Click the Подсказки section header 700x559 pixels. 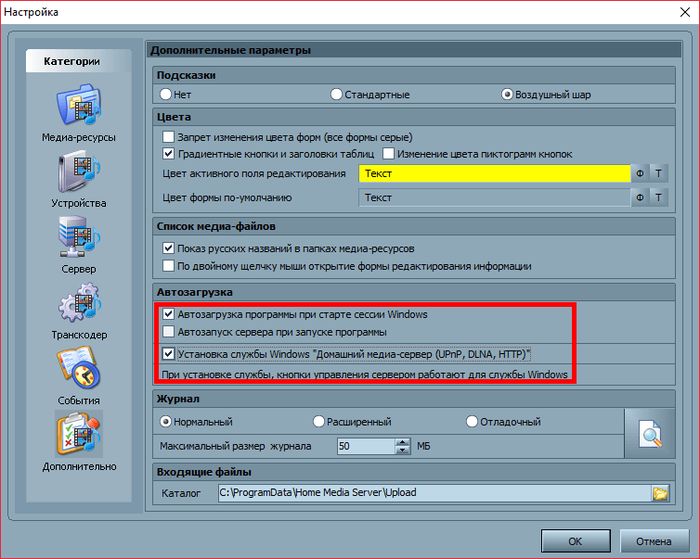(x=414, y=75)
